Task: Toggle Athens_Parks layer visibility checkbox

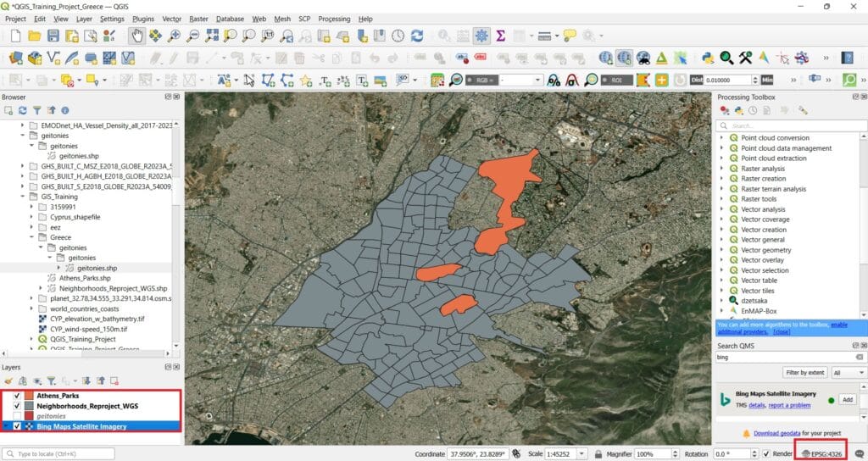Action: [17, 396]
